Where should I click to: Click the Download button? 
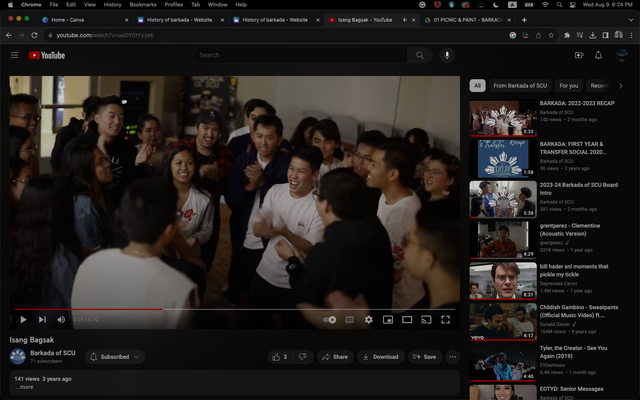click(380, 356)
